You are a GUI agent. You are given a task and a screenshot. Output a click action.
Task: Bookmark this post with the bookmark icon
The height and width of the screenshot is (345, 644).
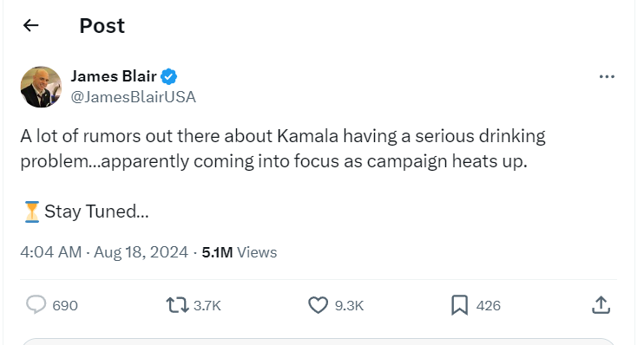[x=460, y=305]
